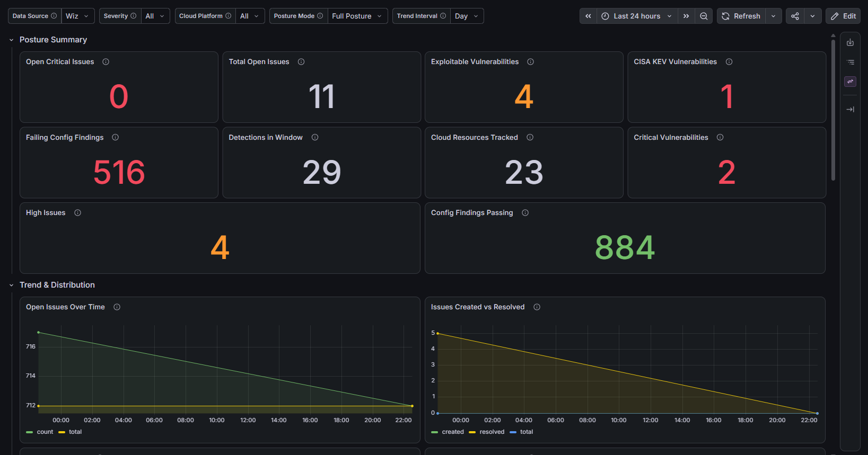Viewport: 868px width, 455px height.
Task: Show info for CISA KEV Vulnerabilities panel
Action: 729,62
